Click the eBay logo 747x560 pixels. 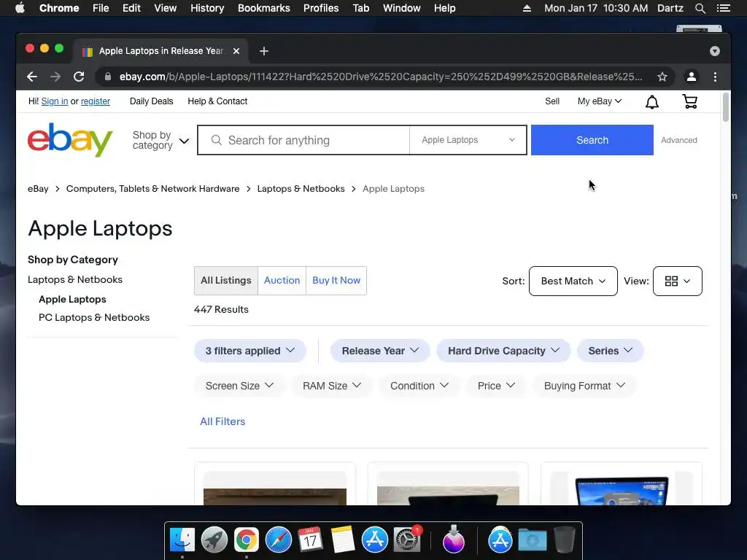70,140
